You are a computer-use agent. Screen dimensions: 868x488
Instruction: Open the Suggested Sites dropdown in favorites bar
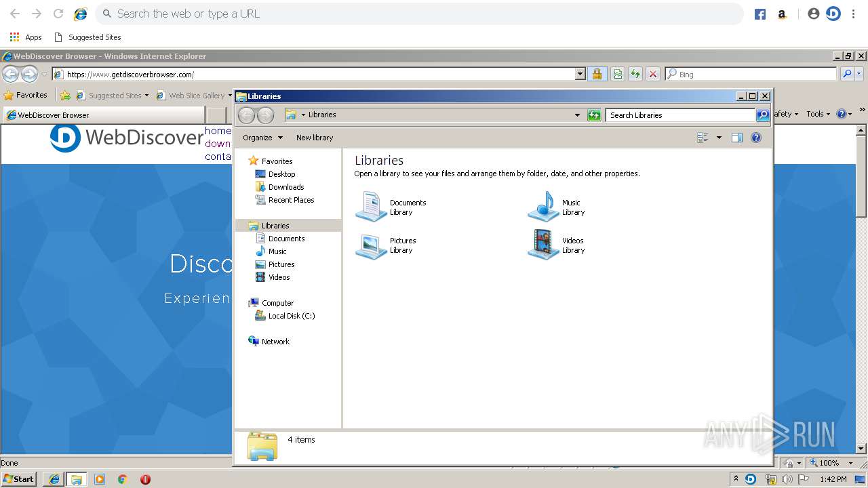tap(146, 96)
